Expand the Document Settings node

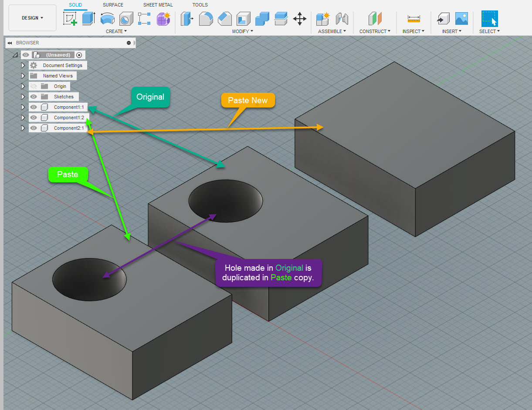tap(23, 65)
